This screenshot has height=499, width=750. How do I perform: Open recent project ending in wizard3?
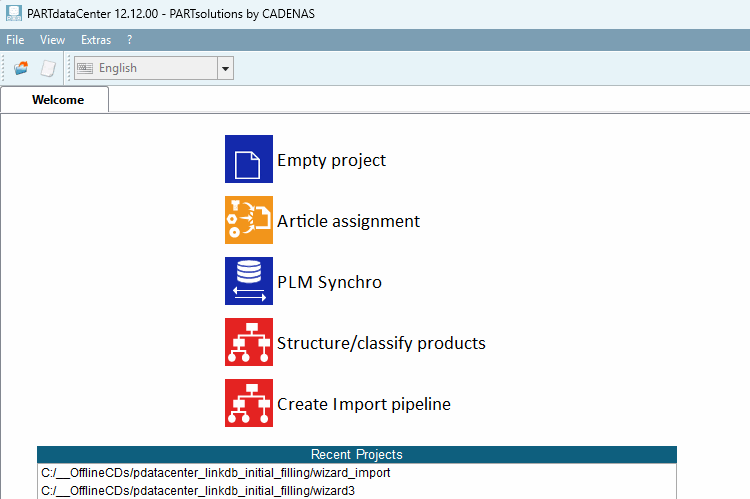click(357, 490)
